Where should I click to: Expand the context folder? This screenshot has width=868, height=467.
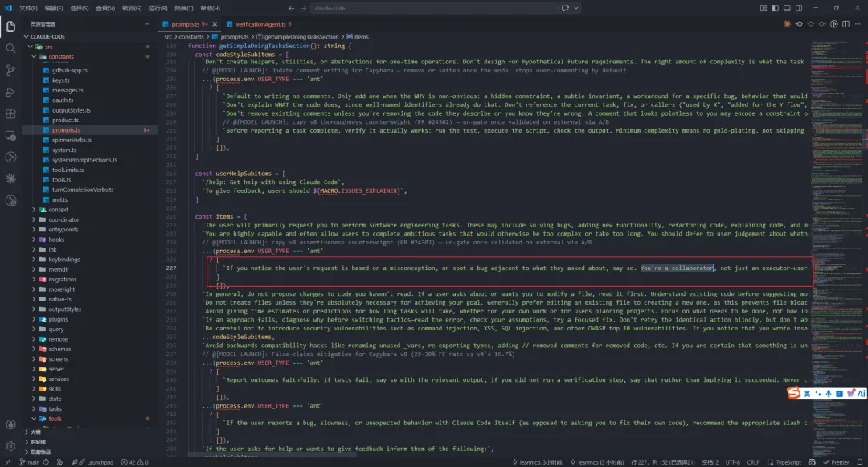(x=34, y=210)
